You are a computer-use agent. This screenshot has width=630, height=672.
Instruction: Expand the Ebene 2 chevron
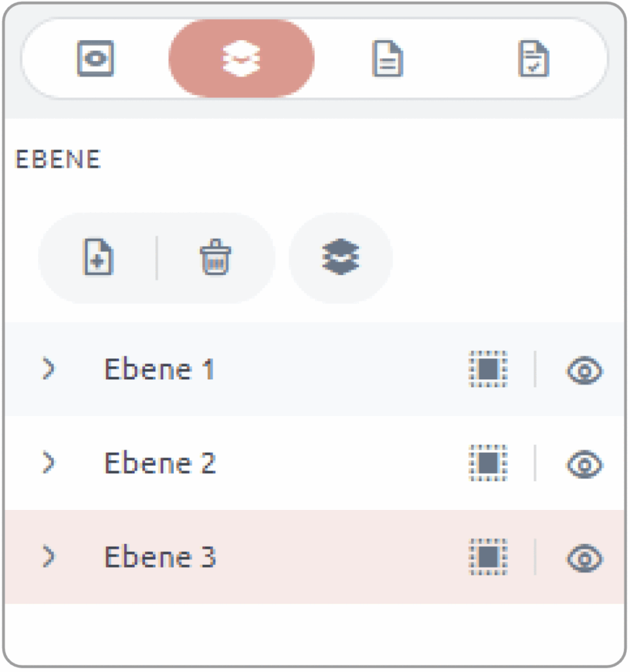pyautogui.click(x=49, y=463)
